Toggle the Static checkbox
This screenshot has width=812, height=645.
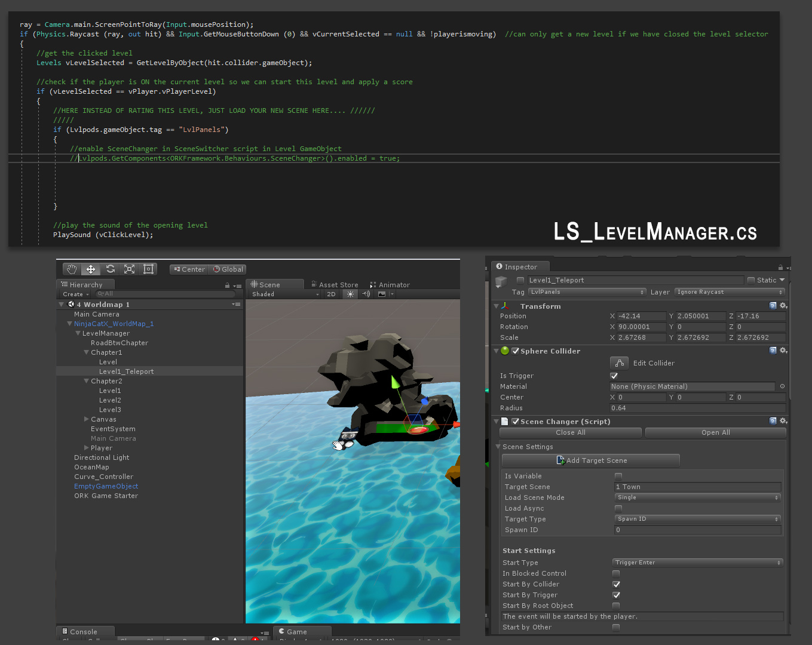(x=751, y=280)
